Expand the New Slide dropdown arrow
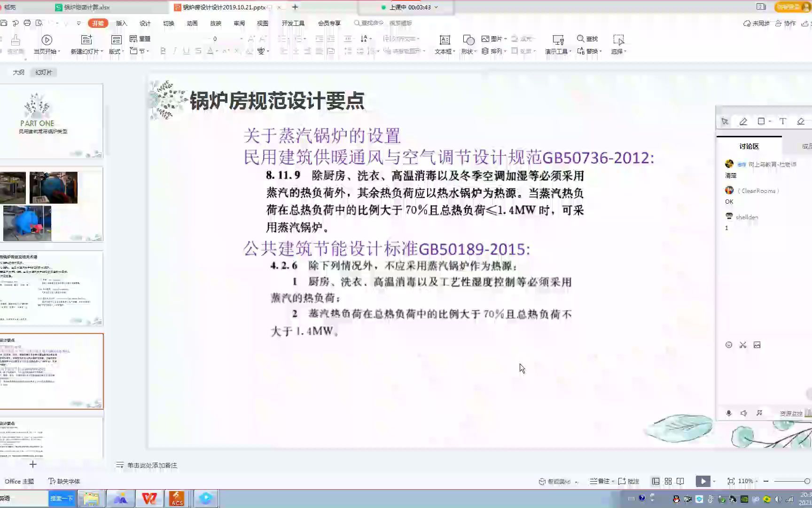 [102, 51]
